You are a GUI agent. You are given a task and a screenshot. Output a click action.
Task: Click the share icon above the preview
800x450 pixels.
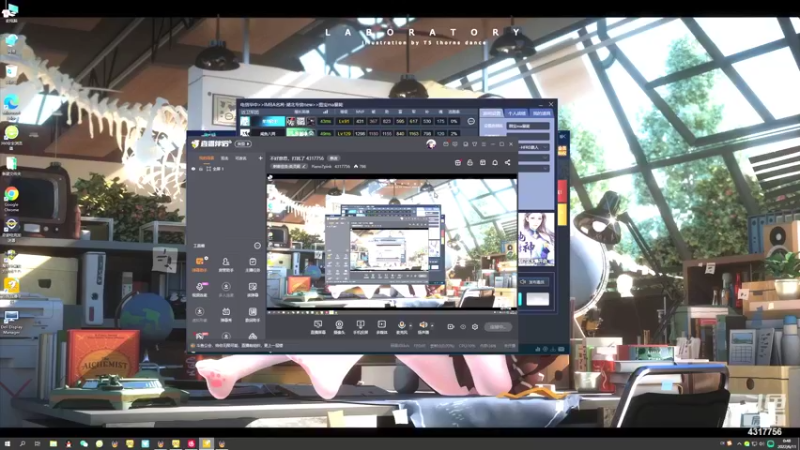508,162
